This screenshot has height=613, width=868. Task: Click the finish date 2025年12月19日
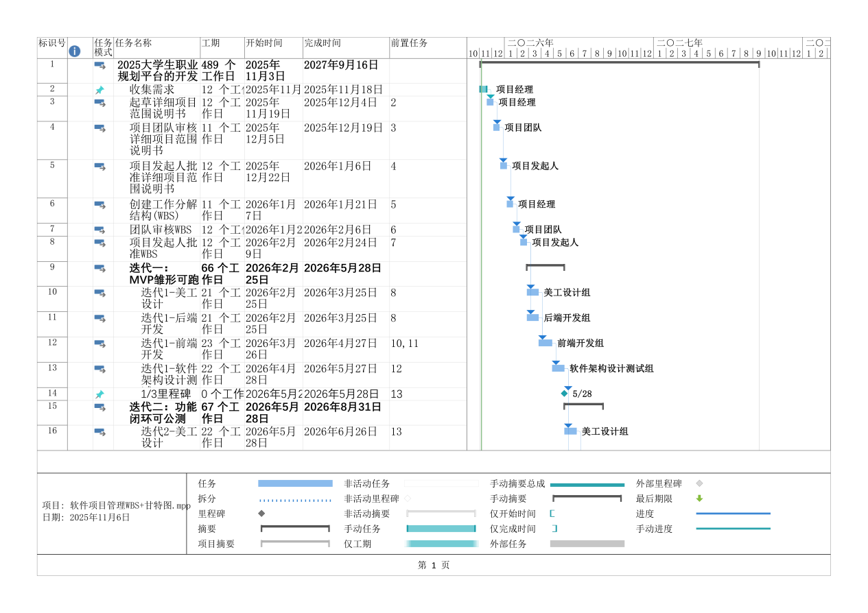click(x=343, y=128)
